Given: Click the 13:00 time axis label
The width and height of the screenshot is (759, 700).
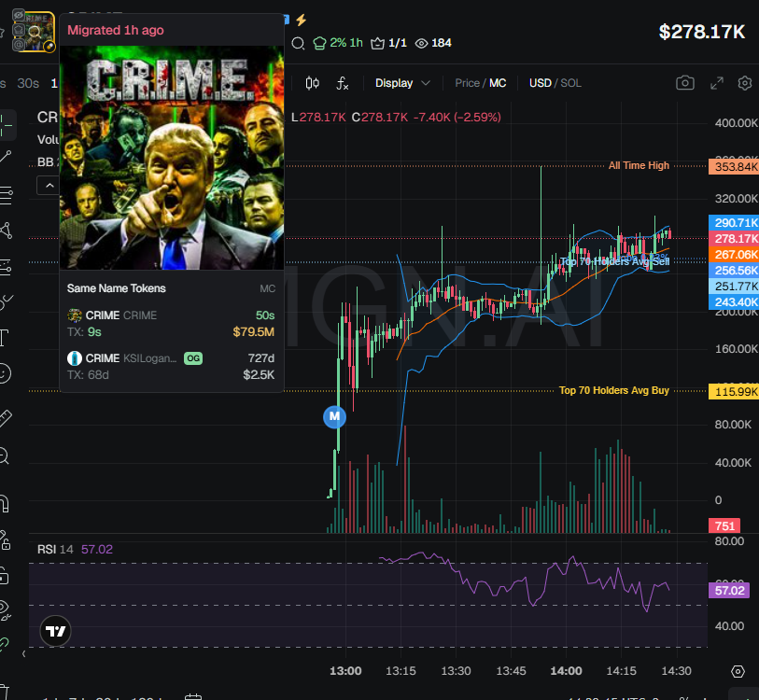Looking at the screenshot, I should [345, 671].
